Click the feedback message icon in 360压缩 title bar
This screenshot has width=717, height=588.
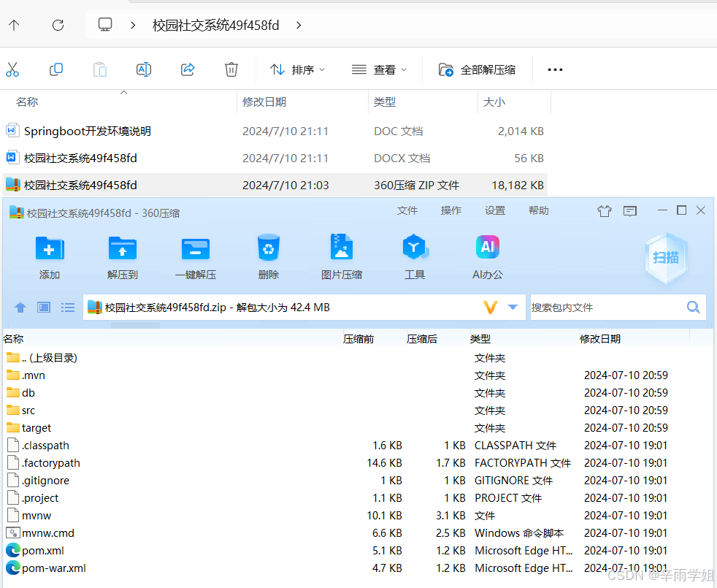pos(629,211)
